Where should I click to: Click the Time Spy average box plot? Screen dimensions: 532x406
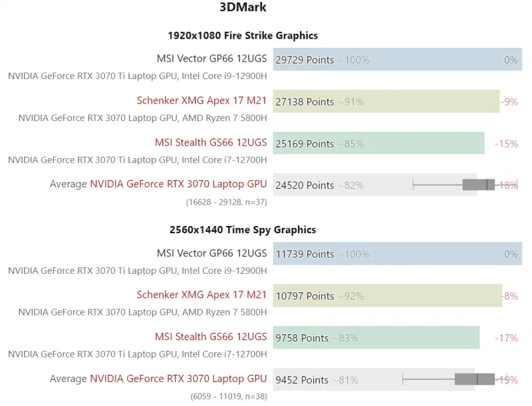tap(474, 379)
